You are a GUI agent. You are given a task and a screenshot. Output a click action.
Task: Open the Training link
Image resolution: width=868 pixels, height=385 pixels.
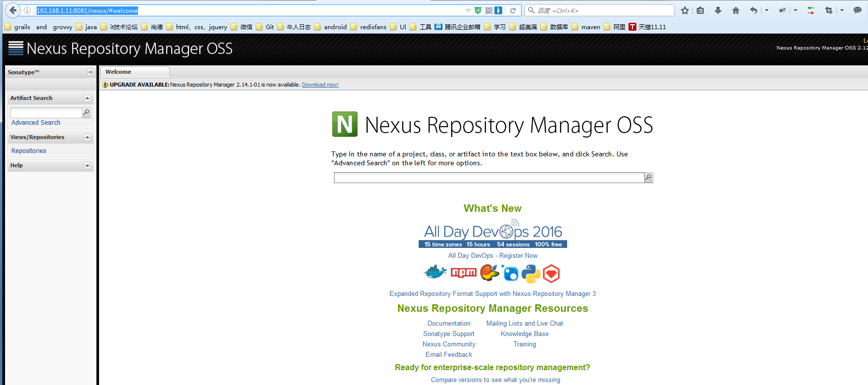coord(525,344)
